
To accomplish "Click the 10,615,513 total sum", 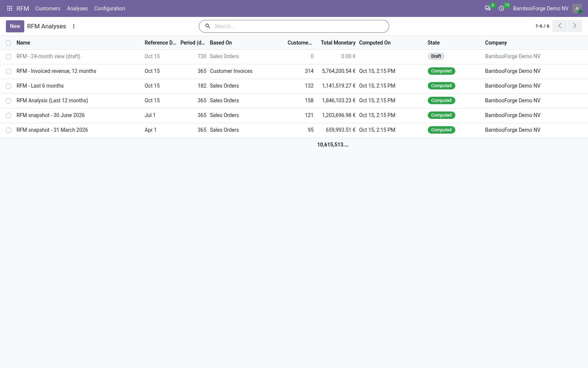I will click(x=333, y=145).
